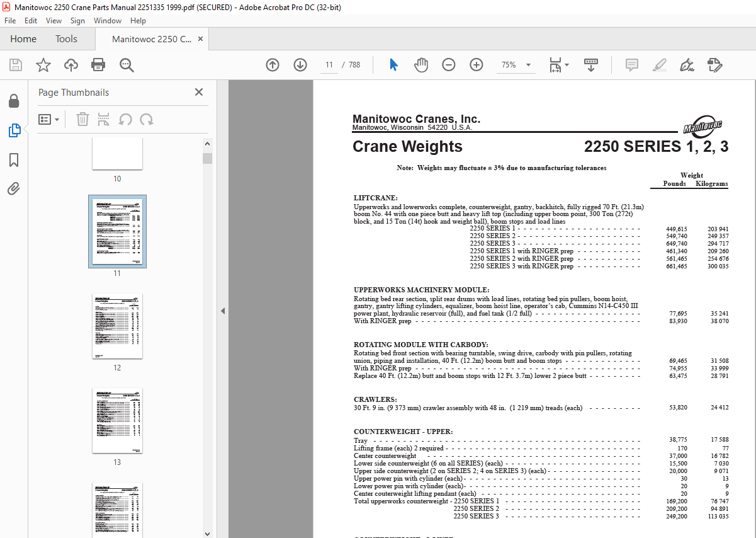Click the thumbnails scrollbar up arrow
The image size is (756, 538).
pos(207,144)
